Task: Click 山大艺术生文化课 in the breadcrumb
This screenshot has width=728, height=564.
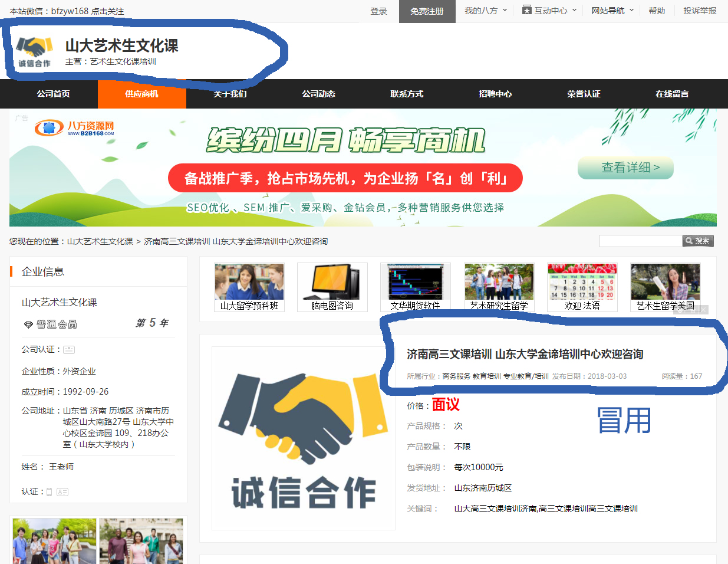Action: pos(100,241)
